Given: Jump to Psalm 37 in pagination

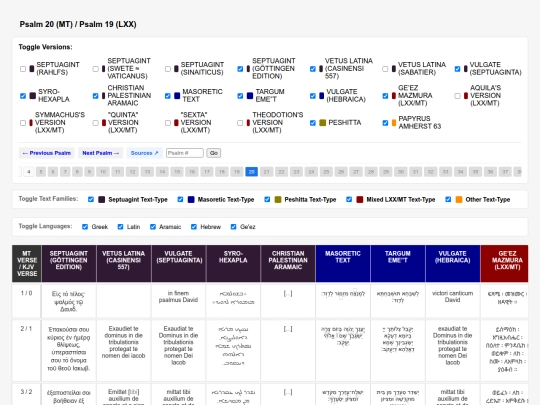Looking at the screenshot, I should tap(505, 172).
